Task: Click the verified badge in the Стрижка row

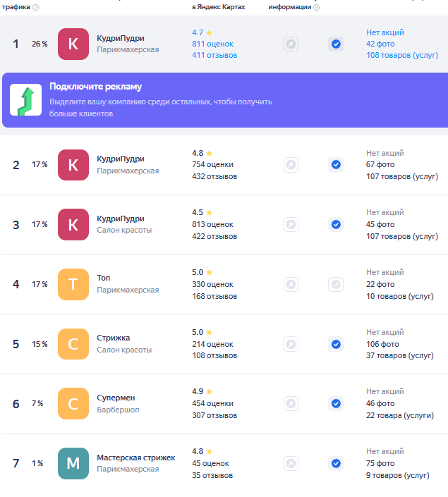Action: 336,344
